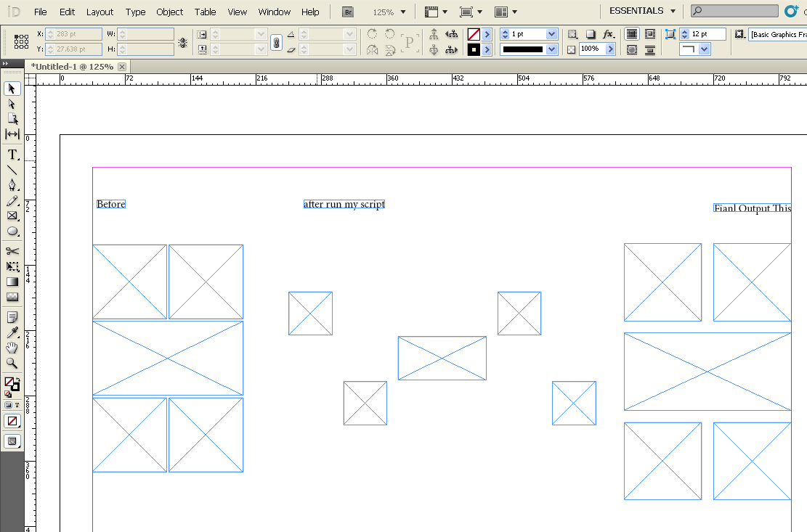This screenshot has width=807, height=532.
Task: Apply a drop shadow from the control panel
Action: coord(589,34)
